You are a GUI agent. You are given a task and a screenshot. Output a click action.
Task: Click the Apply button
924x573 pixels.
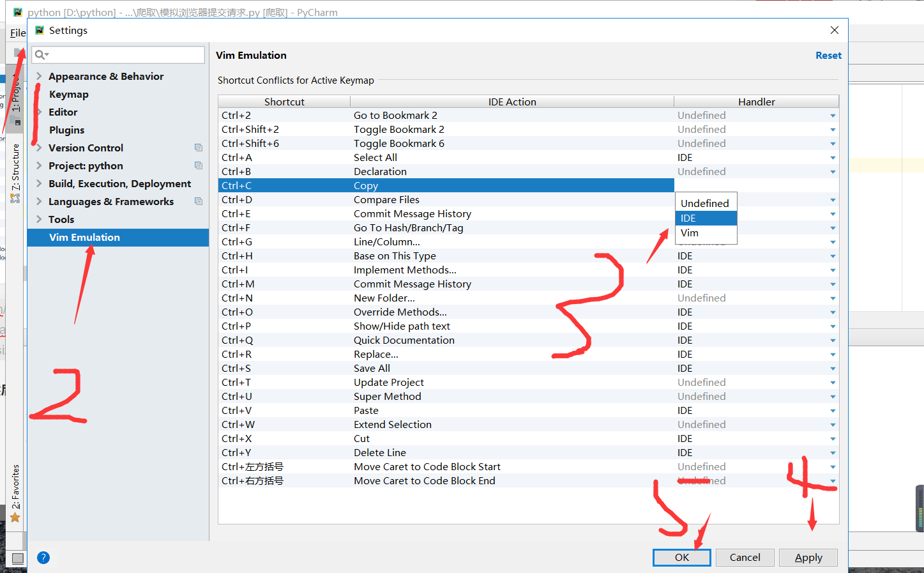coord(808,557)
